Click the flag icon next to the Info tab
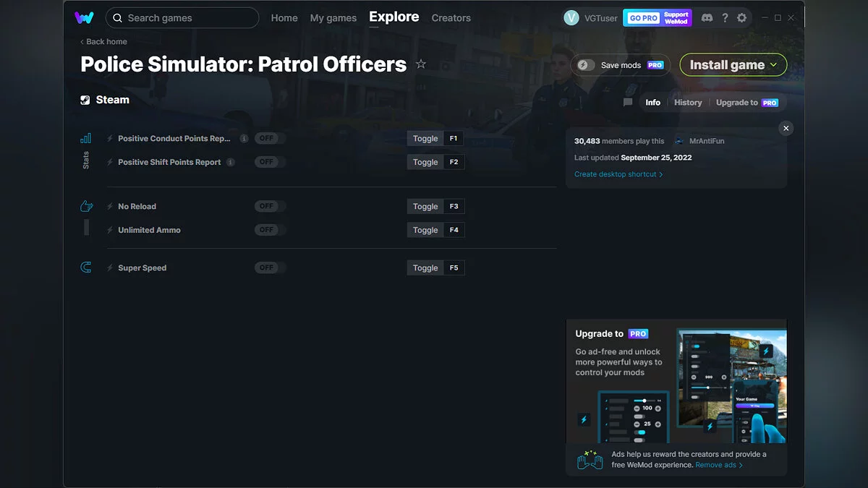This screenshot has height=488, width=868. pyautogui.click(x=627, y=102)
